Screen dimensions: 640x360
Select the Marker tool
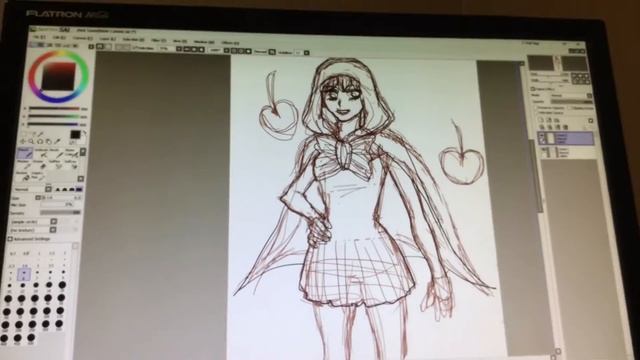point(24,165)
